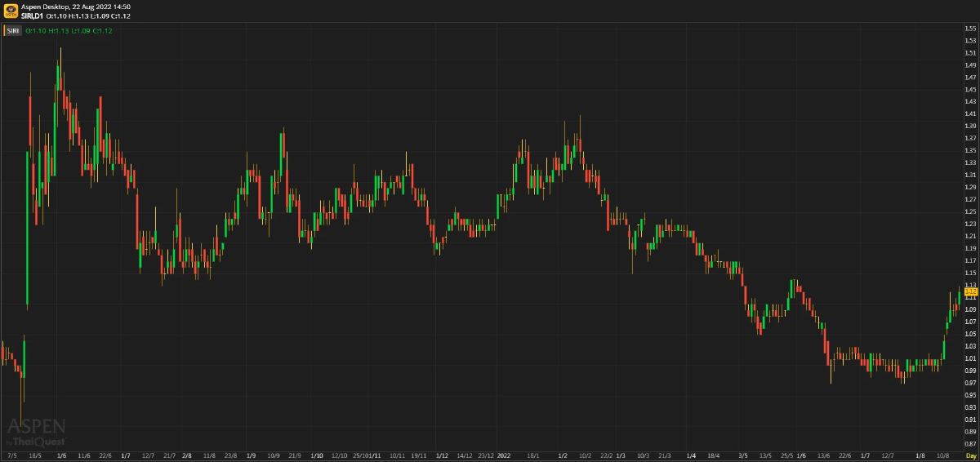
Task: Click the '10/8' date axis label
Action: pyautogui.click(x=942, y=455)
